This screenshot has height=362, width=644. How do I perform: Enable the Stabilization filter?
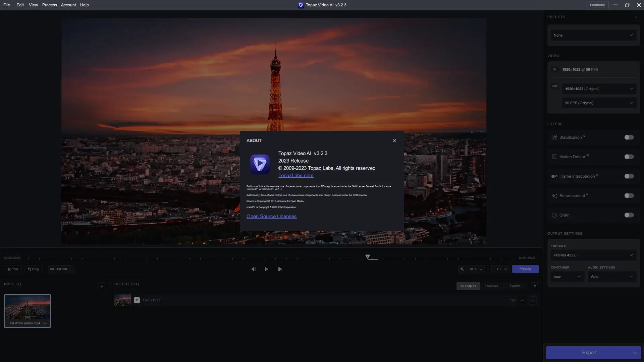tap(629, 137)
